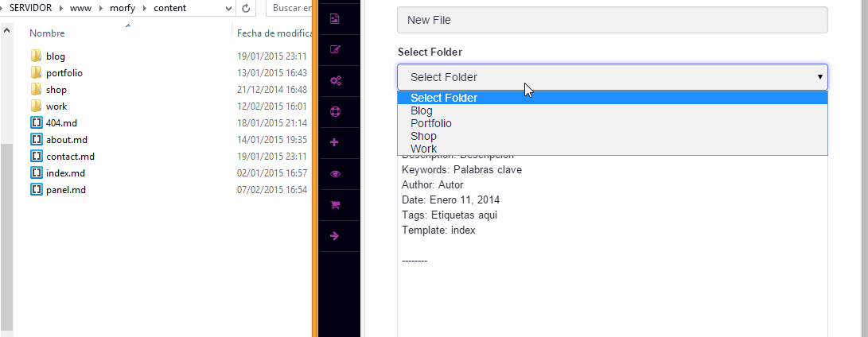Click the lifebuoy help icon in sidebar

click(335, 112)
